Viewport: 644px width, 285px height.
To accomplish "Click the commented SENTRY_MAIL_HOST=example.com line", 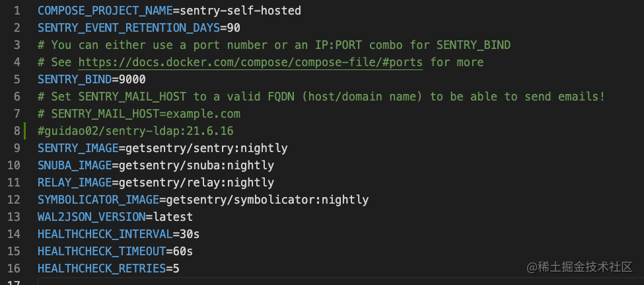I will (139, 114).
